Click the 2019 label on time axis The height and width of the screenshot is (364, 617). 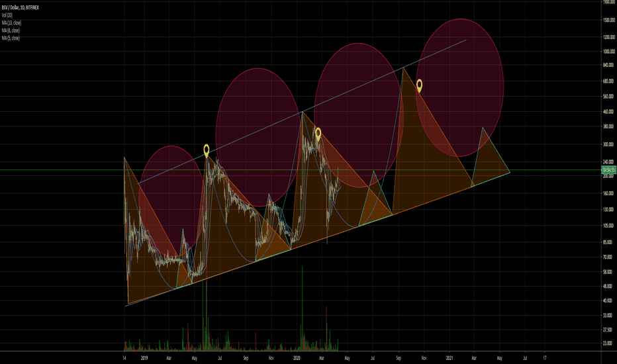pos(144,359)
